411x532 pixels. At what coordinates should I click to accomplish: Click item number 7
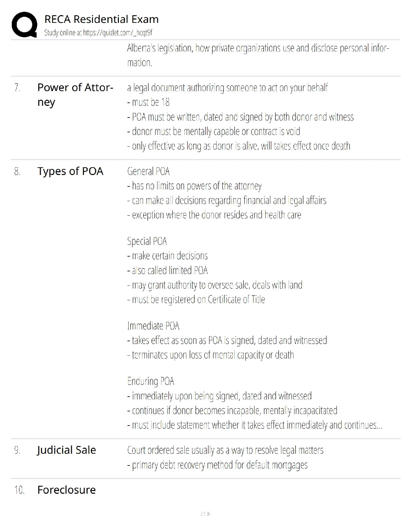click(x=17, y=88)
